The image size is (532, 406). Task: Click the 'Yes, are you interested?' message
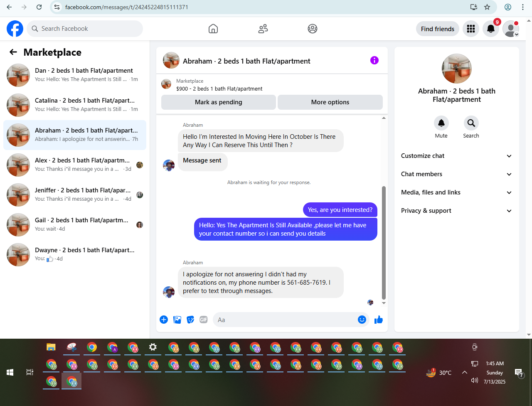coord(340,210)
